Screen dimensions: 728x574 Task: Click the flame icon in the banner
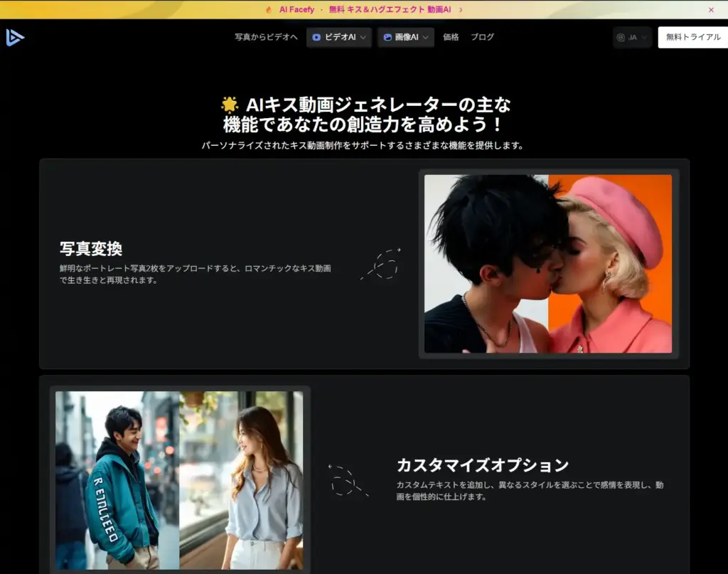tap(269, 10)
